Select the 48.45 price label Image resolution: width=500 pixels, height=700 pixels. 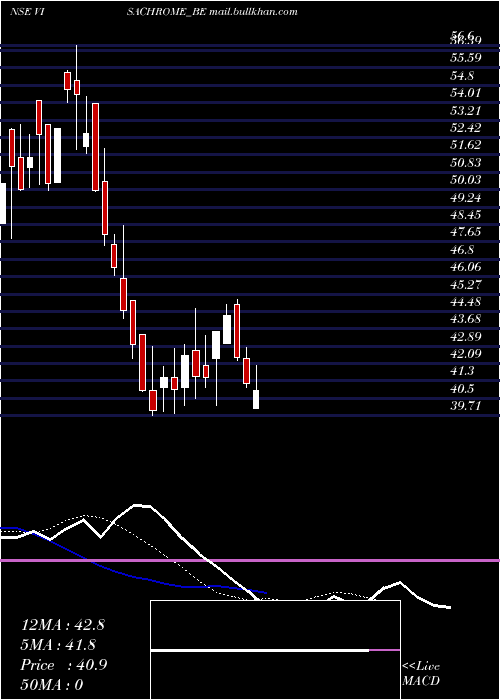[466, 214]
